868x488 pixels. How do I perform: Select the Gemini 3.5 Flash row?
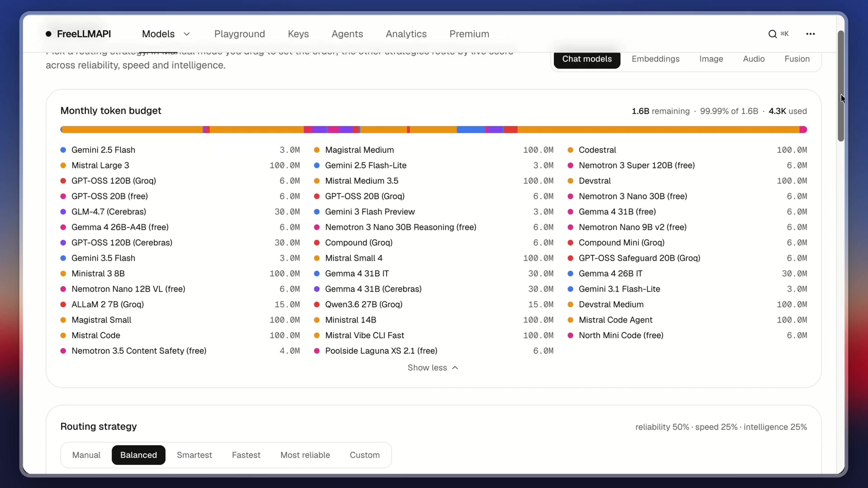pyautogui.click(x=180, y=258)
